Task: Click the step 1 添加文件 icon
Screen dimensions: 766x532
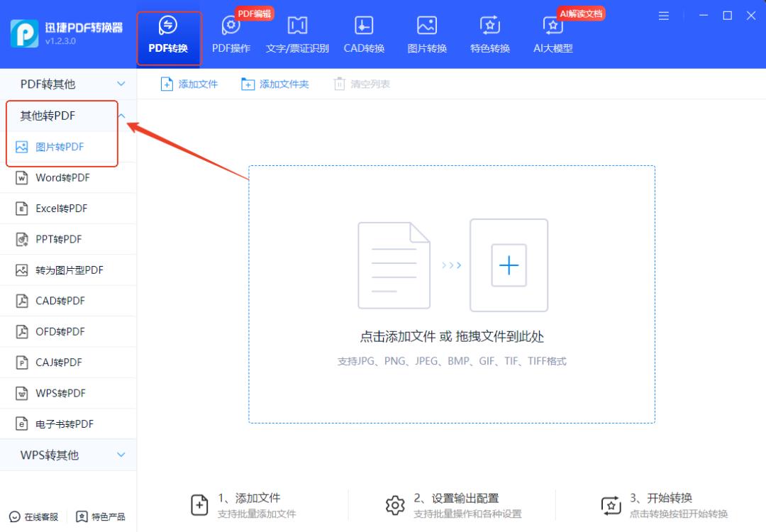Action: pyautogui.click(x=199, y=504)
